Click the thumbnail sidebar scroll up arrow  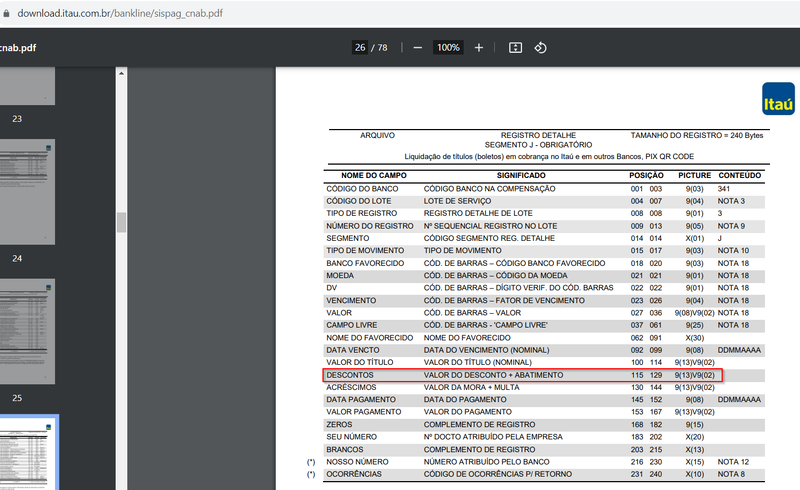click(121, 74)
